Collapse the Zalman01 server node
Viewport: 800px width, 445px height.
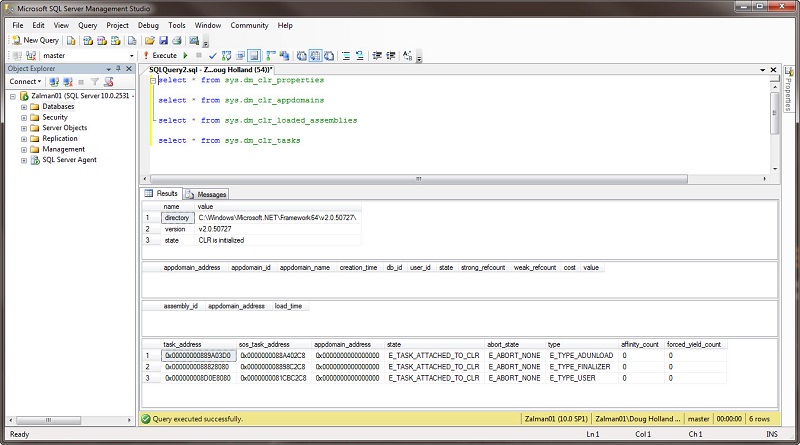(13, 96)
